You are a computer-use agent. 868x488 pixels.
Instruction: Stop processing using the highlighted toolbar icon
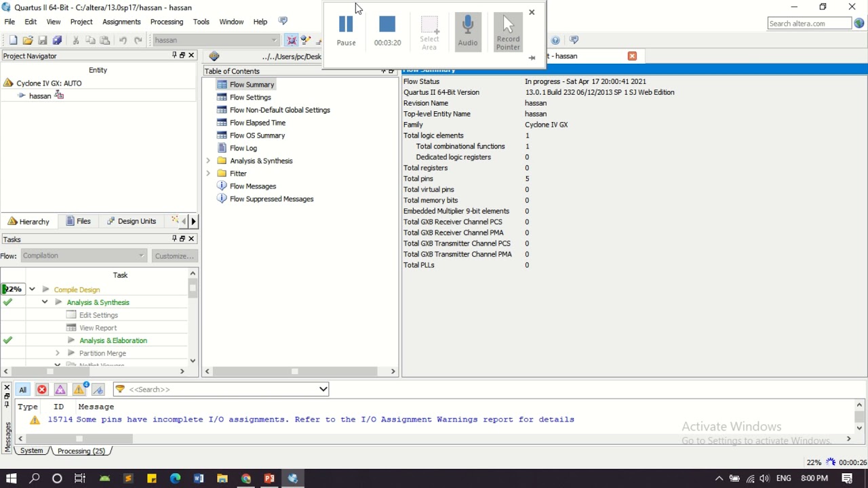click(x=292, y=40)
